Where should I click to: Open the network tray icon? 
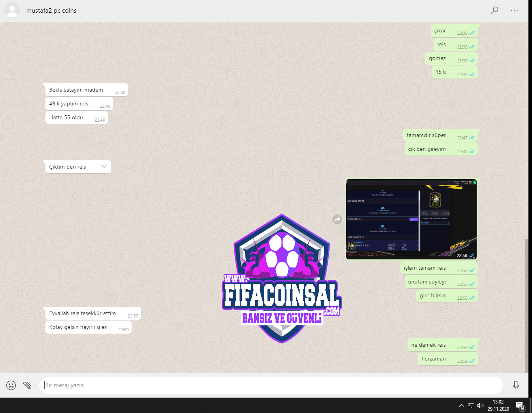471,405
